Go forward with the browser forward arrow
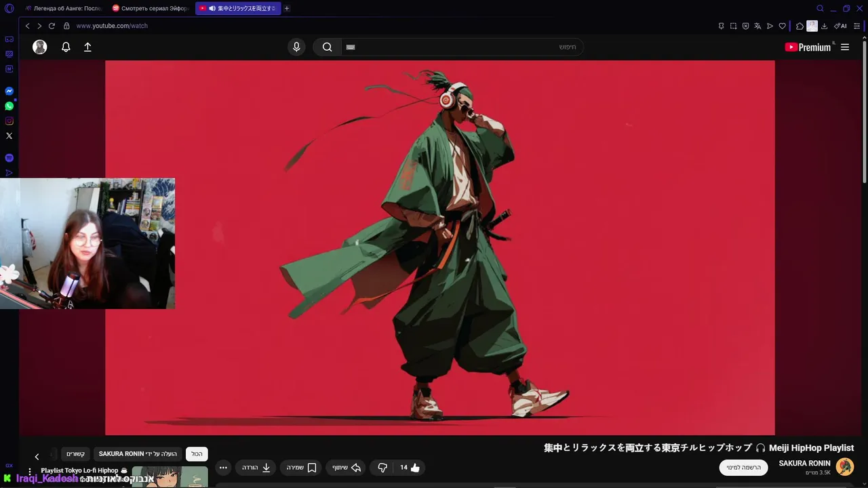This screenshot has width=868, height=488. pos(39,26)
